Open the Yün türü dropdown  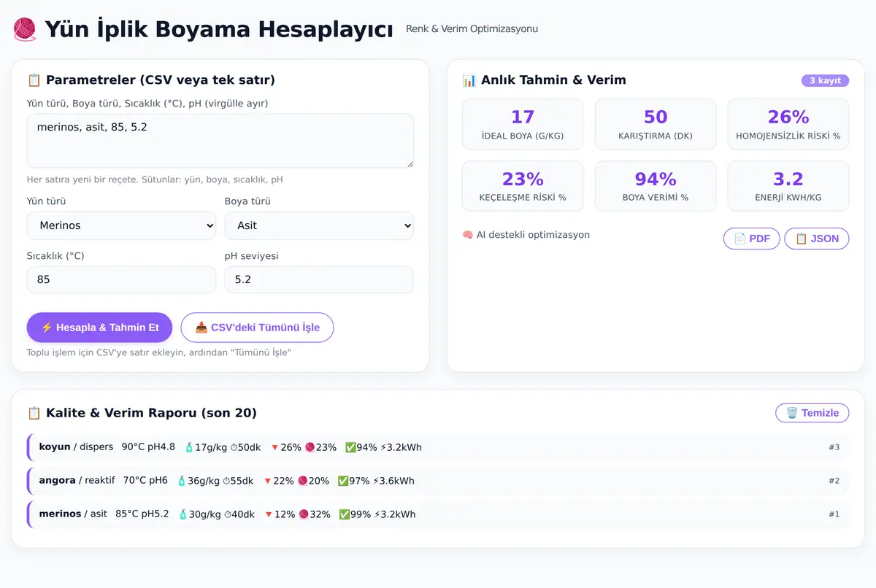tap(121, 225)
